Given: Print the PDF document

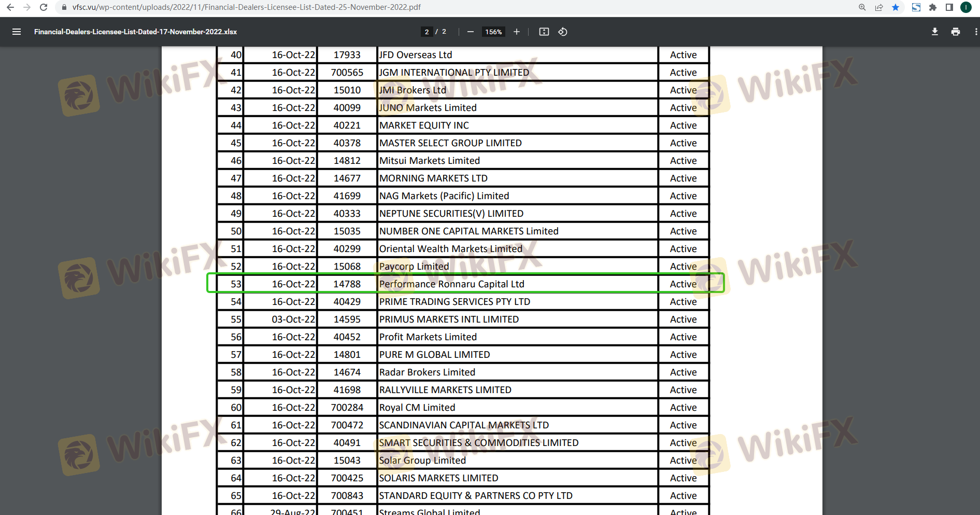Looking at the screenshot, I should 955,32.
